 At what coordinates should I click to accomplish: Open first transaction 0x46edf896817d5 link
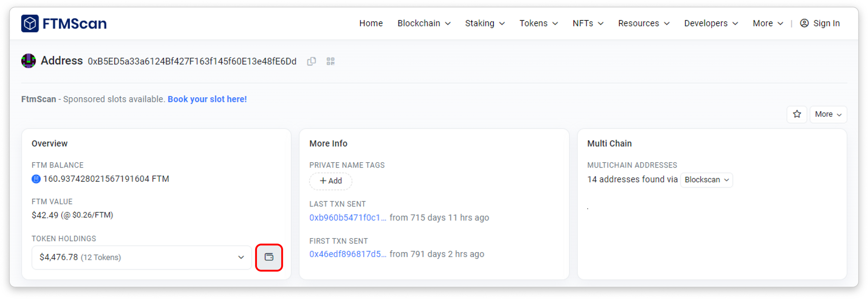coord(347,254)
